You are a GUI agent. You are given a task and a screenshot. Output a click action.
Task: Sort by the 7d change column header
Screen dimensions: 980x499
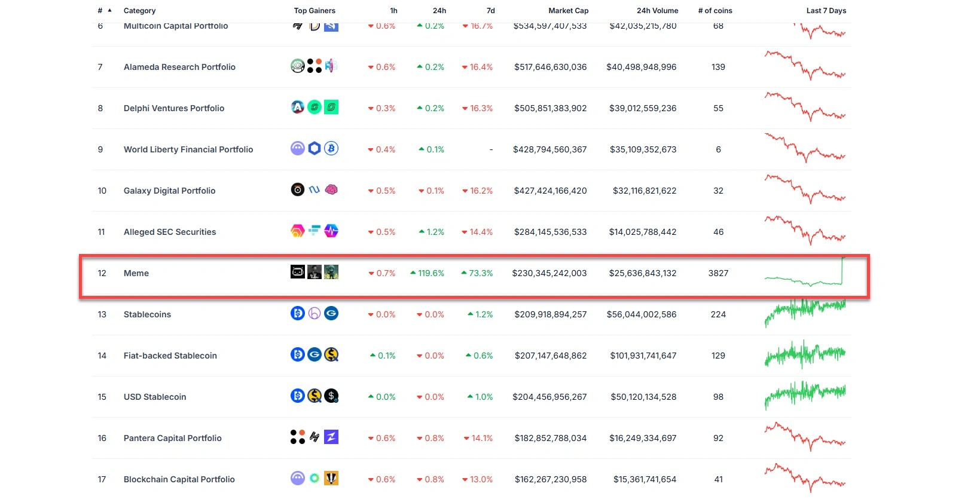pos(490,11)
